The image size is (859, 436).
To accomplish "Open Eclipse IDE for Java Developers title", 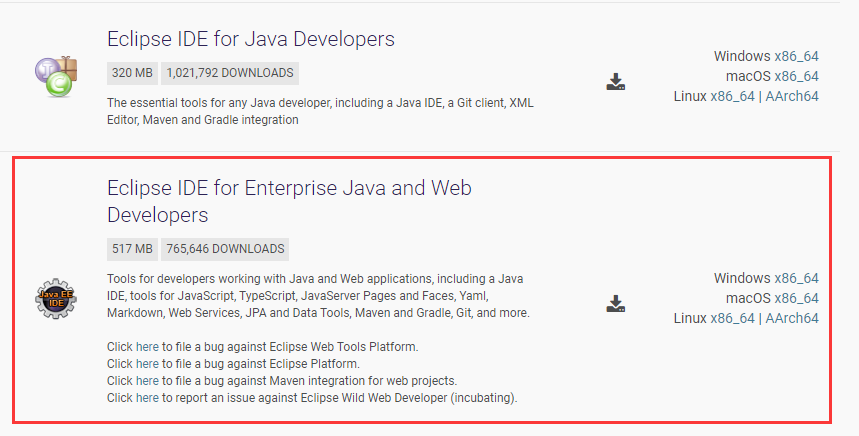I will coord(251,39).
